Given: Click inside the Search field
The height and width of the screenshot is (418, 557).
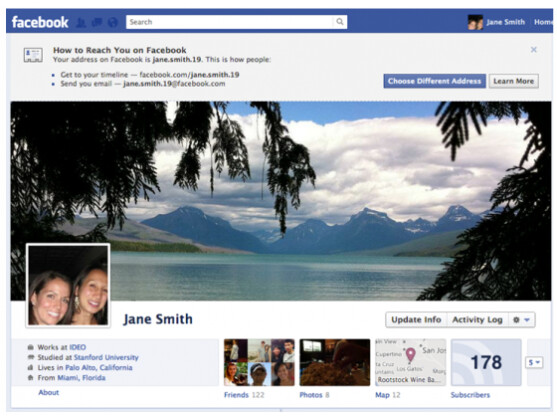Looking at the screenshot, I should (x=230, y=22).
